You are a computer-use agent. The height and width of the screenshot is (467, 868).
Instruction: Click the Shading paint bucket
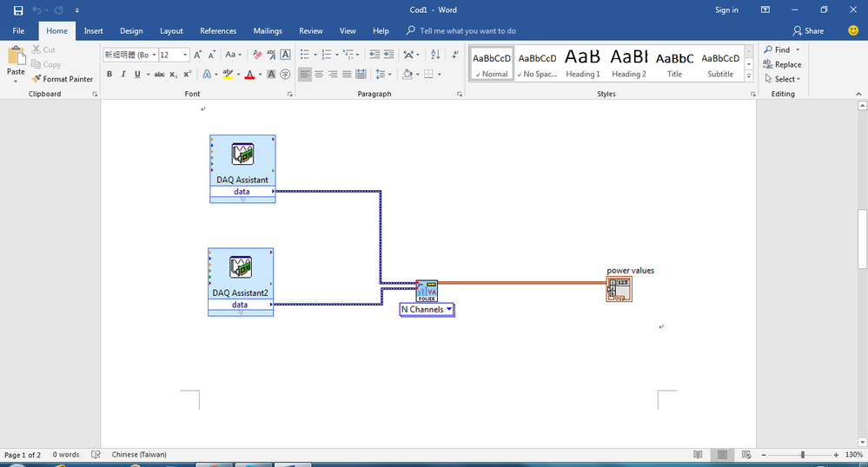click(407, 74)
